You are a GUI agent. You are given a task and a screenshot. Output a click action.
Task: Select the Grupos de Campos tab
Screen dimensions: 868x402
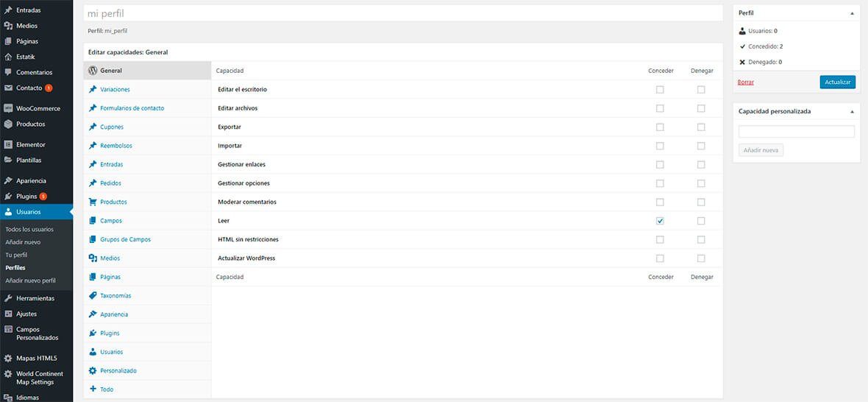147,239
